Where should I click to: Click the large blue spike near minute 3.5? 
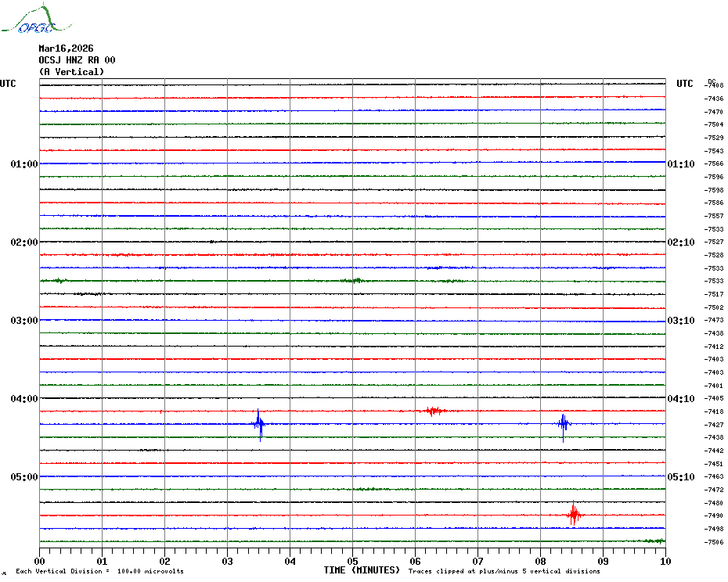pos(260,424)
